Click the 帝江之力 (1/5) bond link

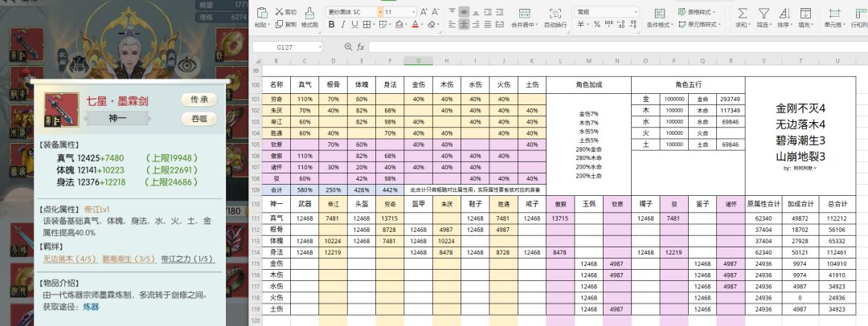pos(187,259)
